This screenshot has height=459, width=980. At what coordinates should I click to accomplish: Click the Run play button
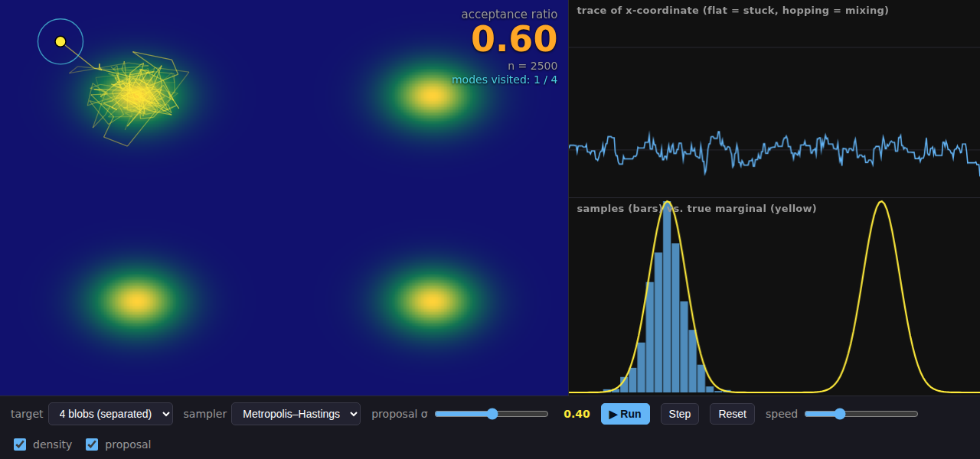[626, 414]
